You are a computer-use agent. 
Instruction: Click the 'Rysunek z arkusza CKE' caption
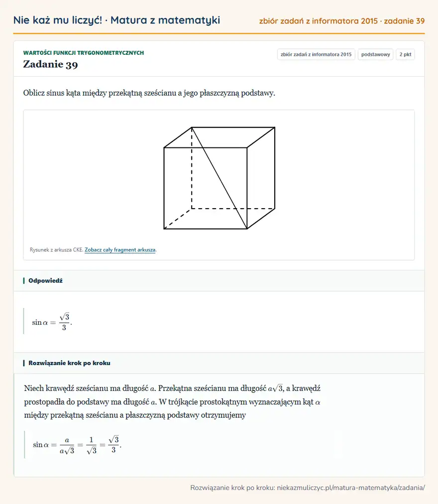[56, 250]
